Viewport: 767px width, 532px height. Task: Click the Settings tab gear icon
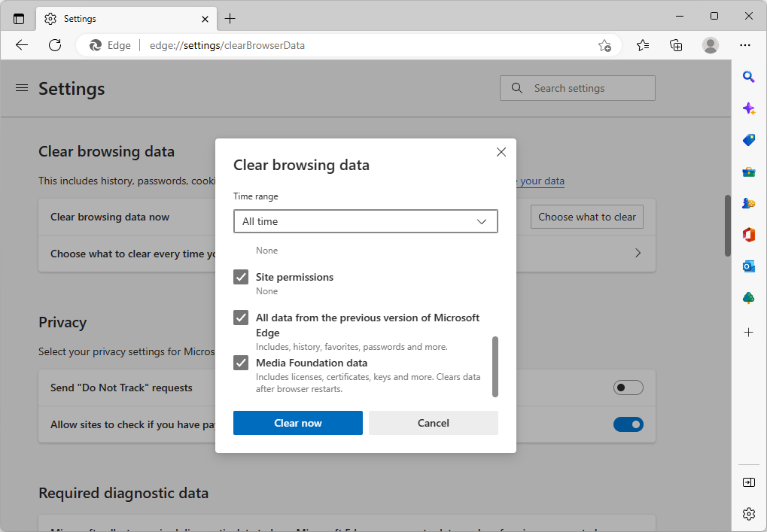tap(50, 19)
